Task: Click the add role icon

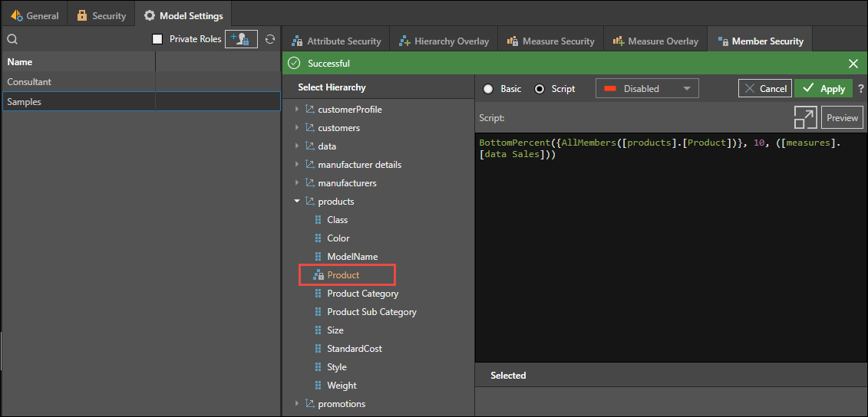Action: [241, 39]
